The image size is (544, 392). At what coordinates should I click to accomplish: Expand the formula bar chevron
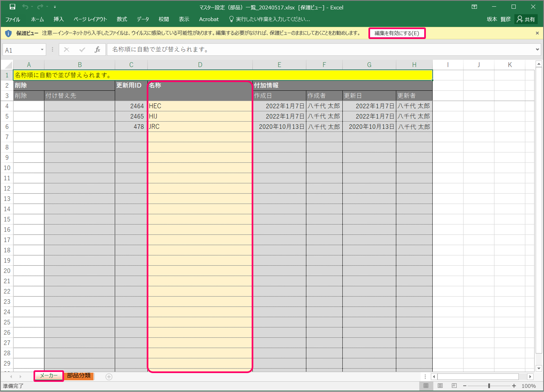(x=537, y=50)
